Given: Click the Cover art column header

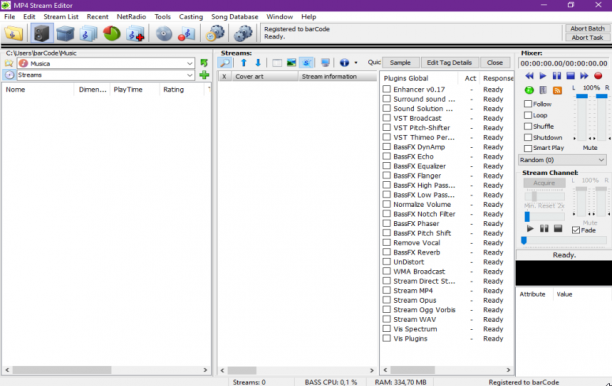Looking at the screenshot, I should (x=265, y=76).
